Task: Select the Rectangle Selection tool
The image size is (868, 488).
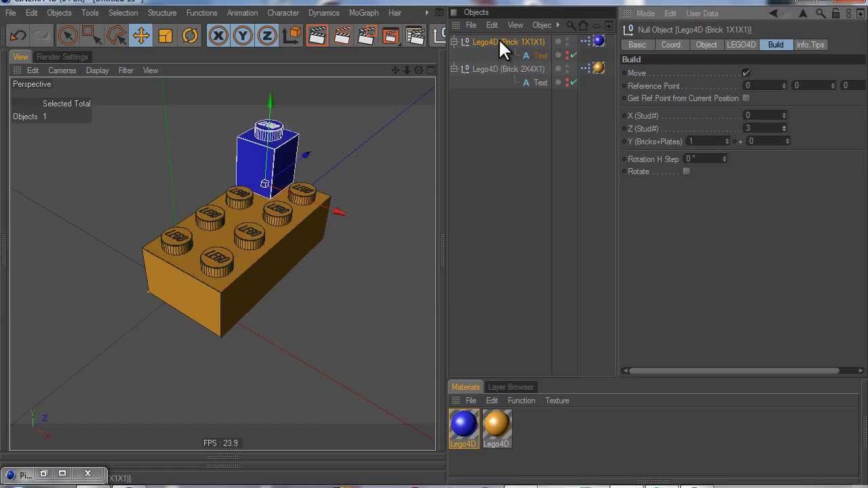Action: [x=92, y=35]
